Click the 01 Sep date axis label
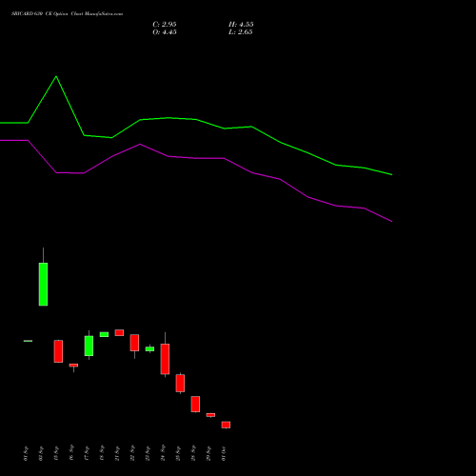Screen dimensions: 476x476 coord(26,453)
